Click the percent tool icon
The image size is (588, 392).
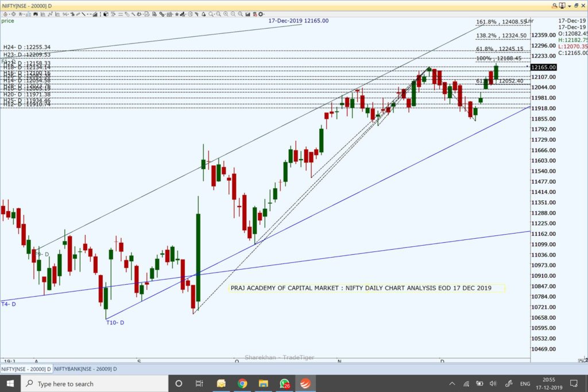[64, 14]
